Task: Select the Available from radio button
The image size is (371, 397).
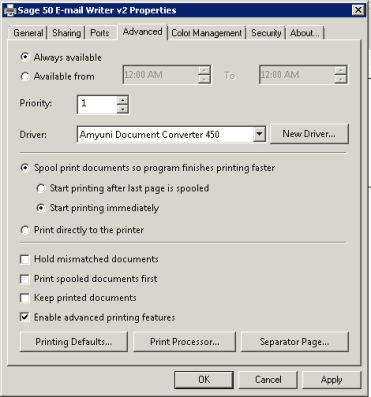Action: (25, 76)
